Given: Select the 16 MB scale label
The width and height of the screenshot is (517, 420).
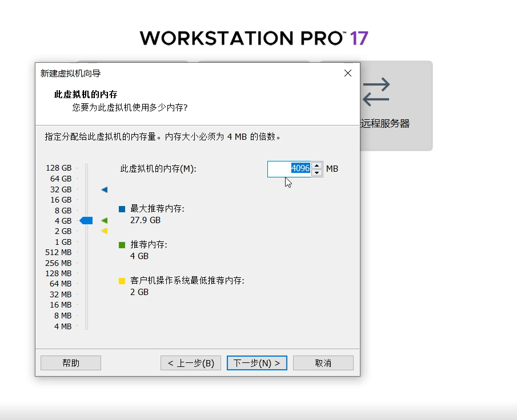Looking at the screenshot, I should [61, 305].
